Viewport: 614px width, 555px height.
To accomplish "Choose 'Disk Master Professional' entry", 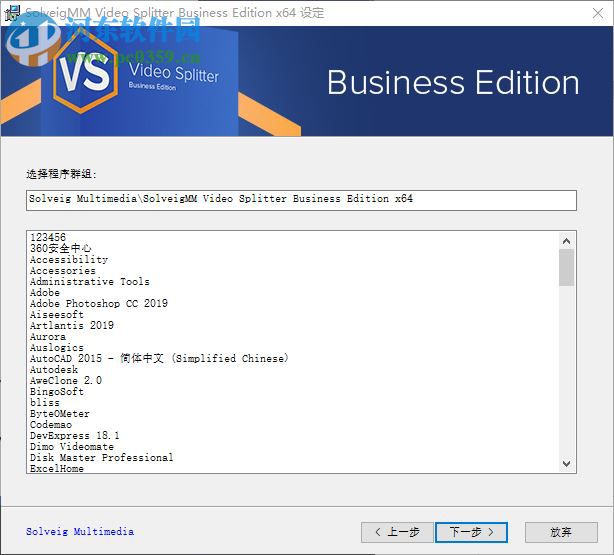I will 101,457.
